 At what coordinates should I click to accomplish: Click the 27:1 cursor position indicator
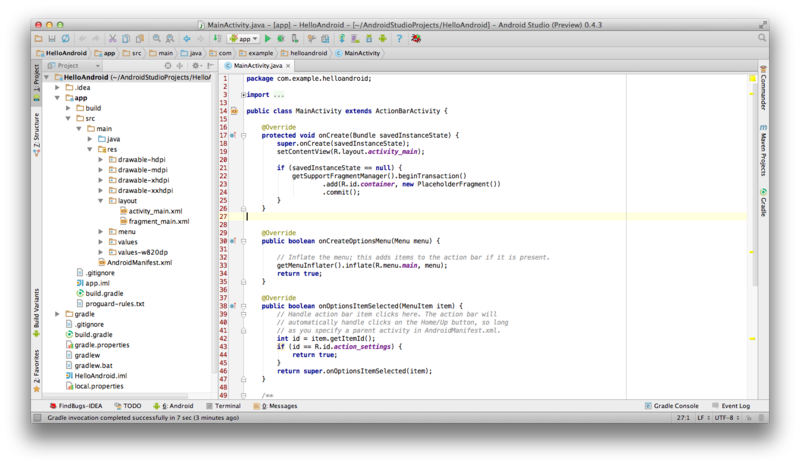point(683,418)
